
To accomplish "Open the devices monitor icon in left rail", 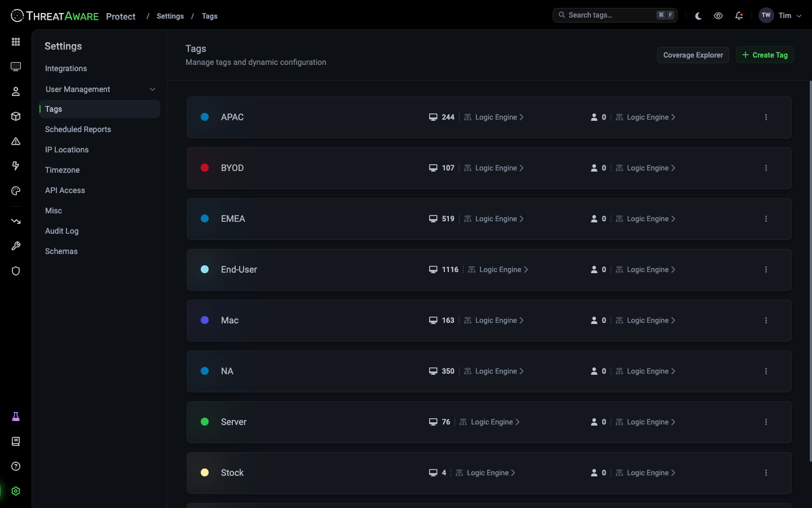I will click(16, 67).
